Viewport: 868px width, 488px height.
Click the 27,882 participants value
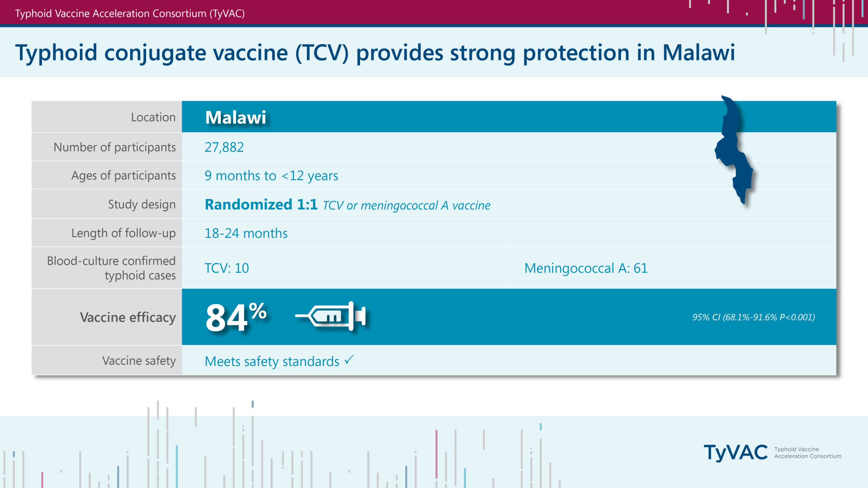[x=224, y=147]
